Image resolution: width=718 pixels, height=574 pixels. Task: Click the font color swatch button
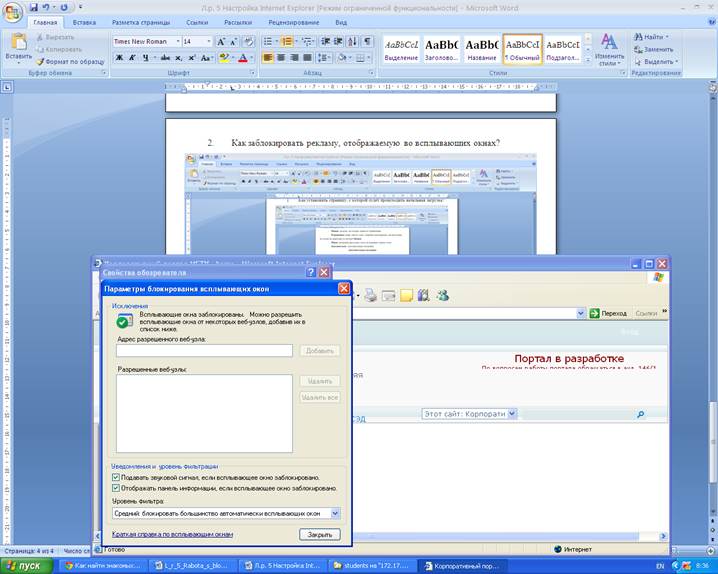tap(243, 58)
